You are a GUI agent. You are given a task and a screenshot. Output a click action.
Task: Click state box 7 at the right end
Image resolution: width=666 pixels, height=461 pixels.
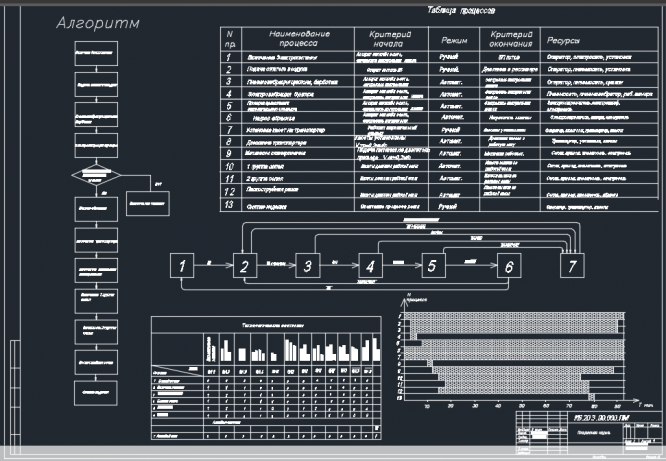pos(571,266)
